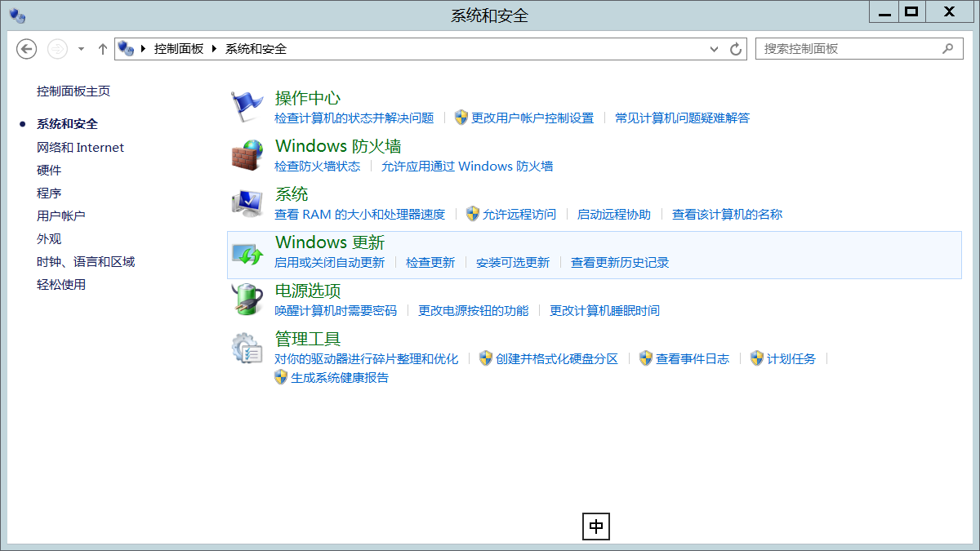Click 检查计算机的状态并解决问题
This screenshot has height=551, width=980.
(x=354, y=118)
